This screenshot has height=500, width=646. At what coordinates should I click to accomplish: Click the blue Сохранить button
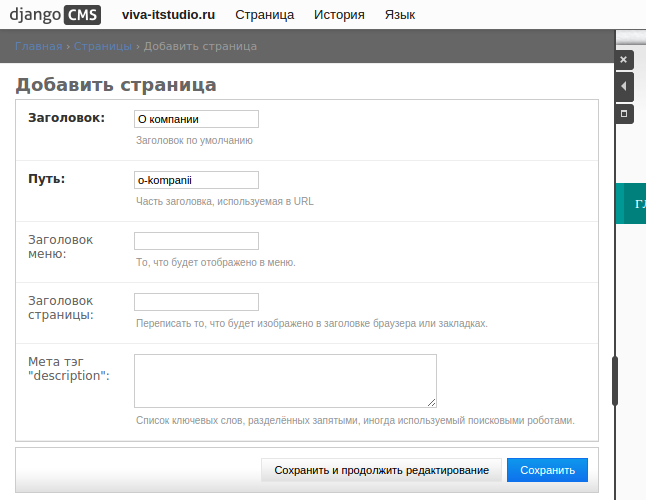coord(547,470)
